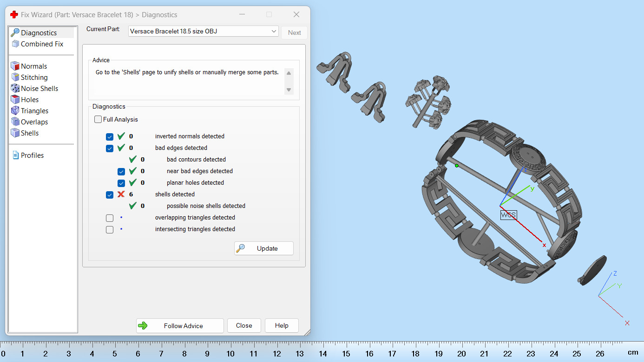Uncheck bad edges detected checkbox
Image resolution: width=644 pixels, height=362 pixels.
point(110,149)
